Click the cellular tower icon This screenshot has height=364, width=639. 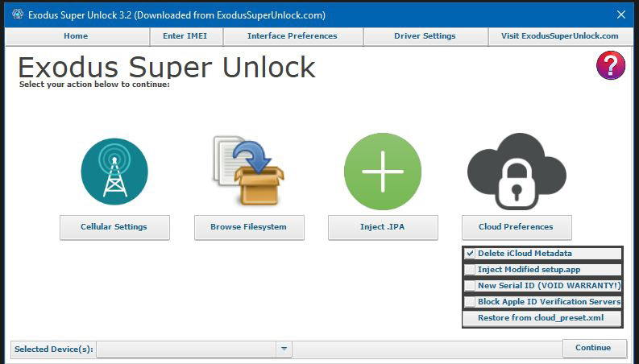[114, 172]
